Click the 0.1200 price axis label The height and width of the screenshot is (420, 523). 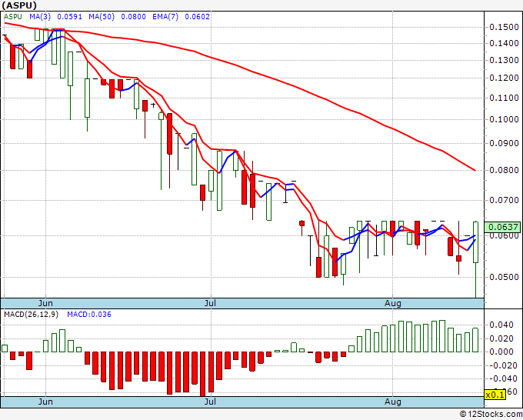(504, 78)
